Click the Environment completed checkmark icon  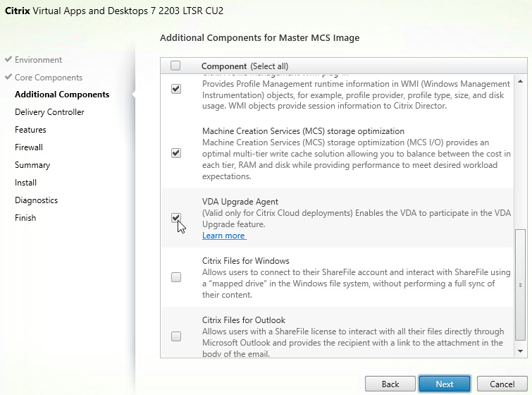(8, 59)
